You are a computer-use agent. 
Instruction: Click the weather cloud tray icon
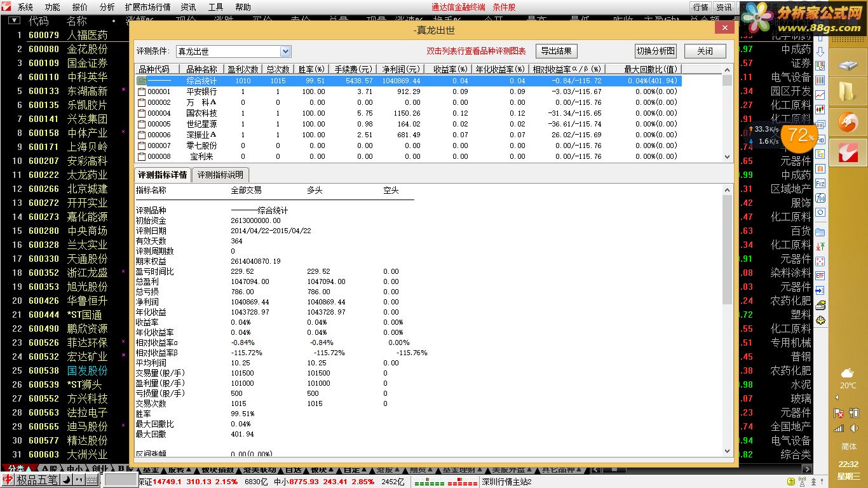(848, 372)
